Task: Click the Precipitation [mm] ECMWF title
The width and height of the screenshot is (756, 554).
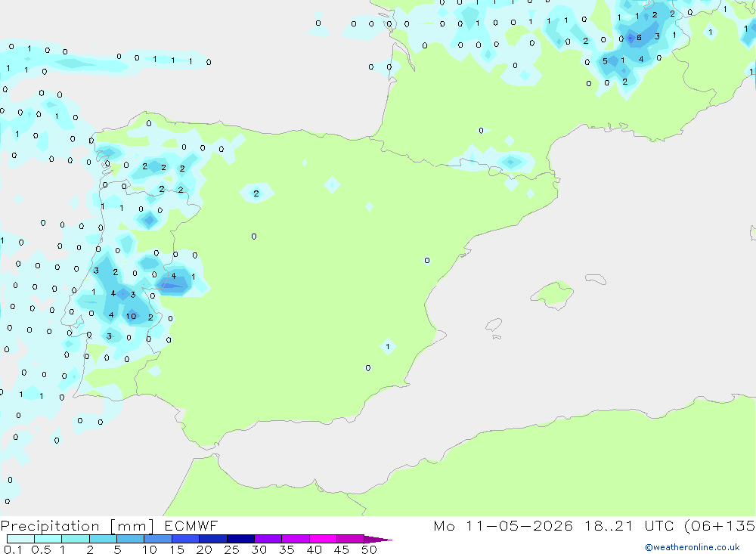Action: pyautogui.click(x=109, y=526)
